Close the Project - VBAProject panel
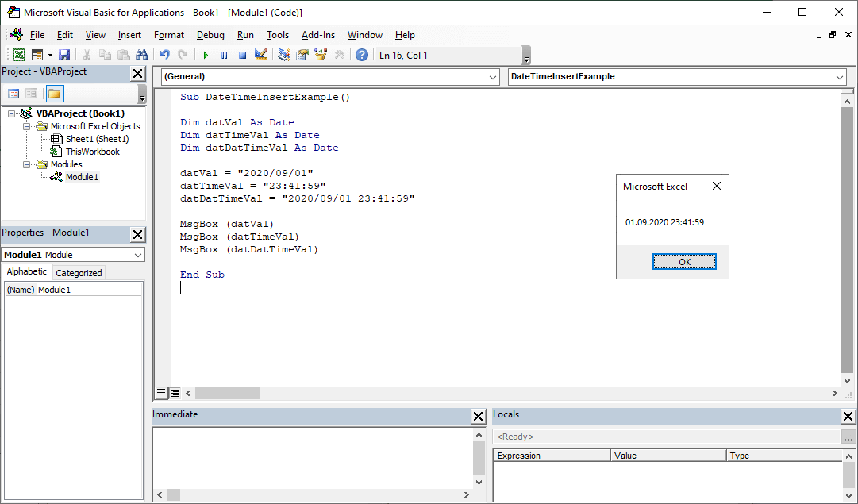This screenshot has width=858, height=504. click(x=138, y=73)
